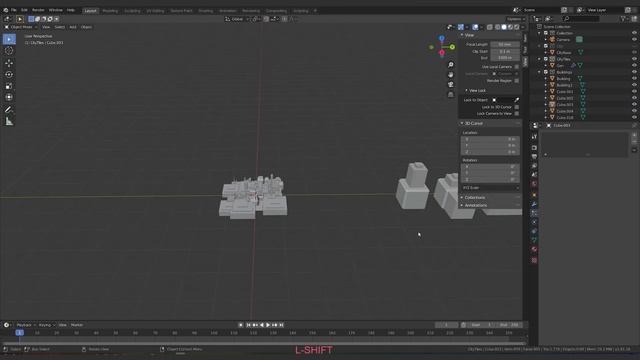The height and width of the screenshot is (360, 640).
Task: Open the timeline Keying menu
Action: [x=46, y=325]
